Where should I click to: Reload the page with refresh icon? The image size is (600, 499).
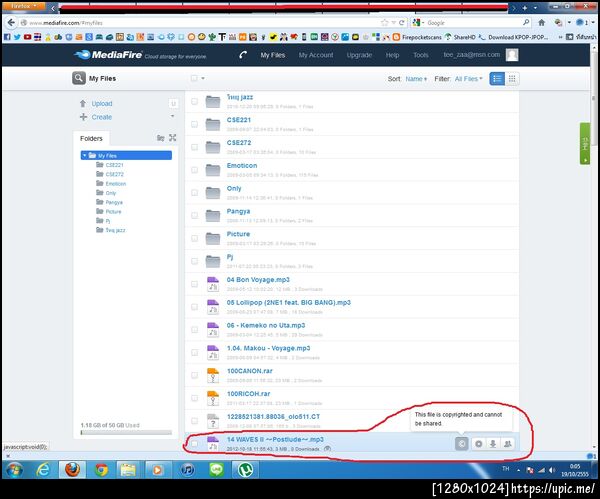pyautogui.click(x=402, y=23)
